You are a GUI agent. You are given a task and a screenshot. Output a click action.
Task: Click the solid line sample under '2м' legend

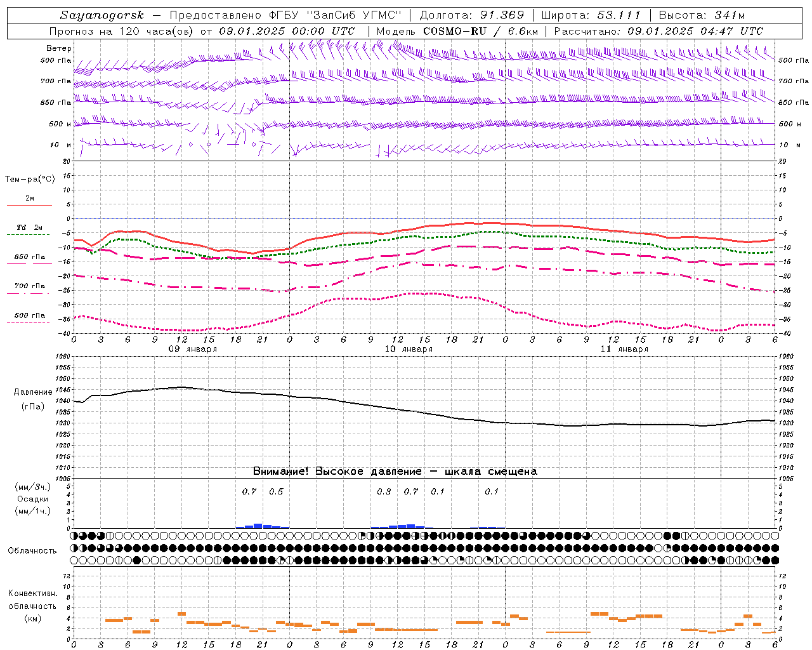tap(29, 206)
